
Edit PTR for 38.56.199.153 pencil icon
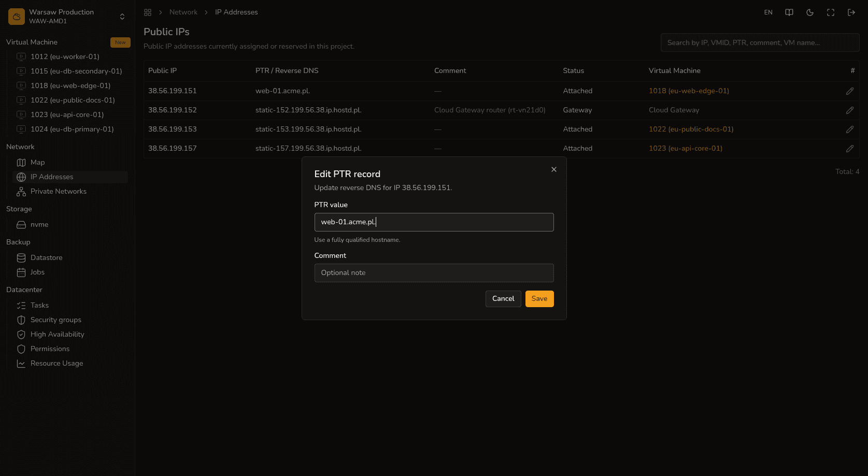tap(850, 129)
